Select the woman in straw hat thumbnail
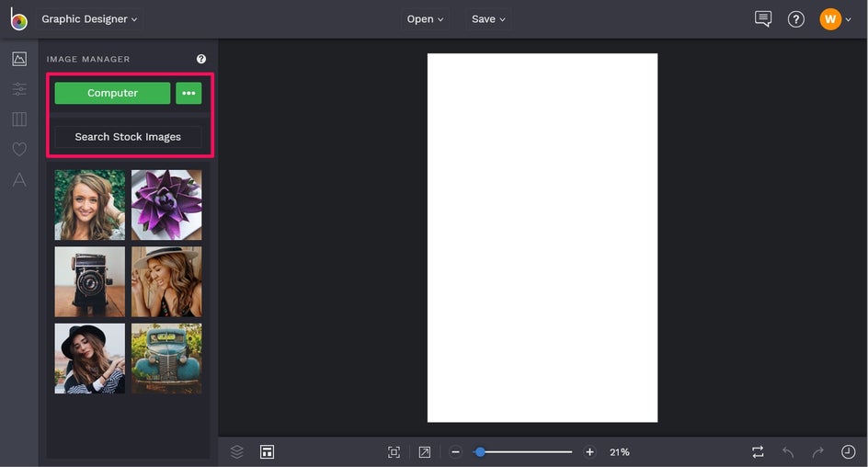Viewport: 868px width, 467px height. click(166, 281)
